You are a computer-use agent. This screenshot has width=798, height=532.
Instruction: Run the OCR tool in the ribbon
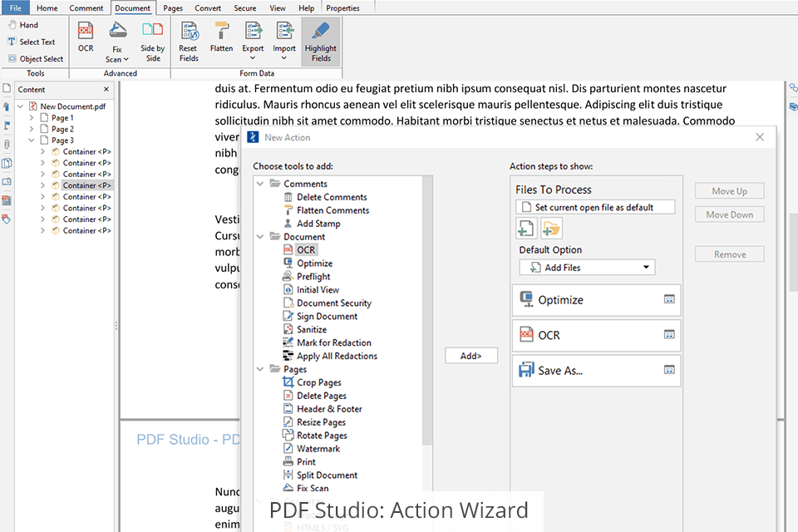click(86, 37)
